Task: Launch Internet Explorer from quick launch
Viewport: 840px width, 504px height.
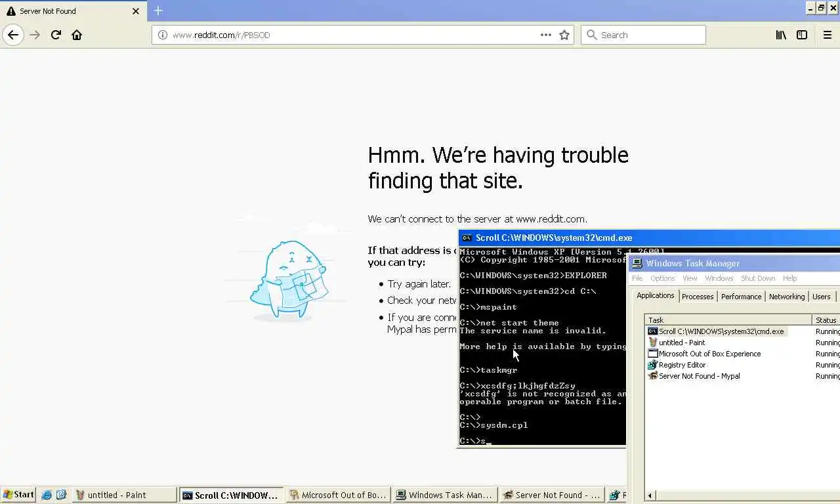Action: (x=47, y=495)
